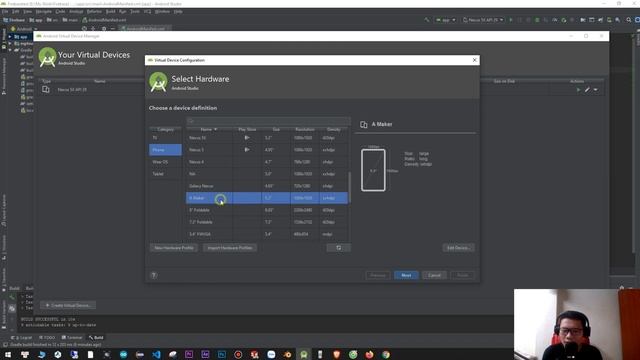Select the 3.4" FWVGA device row

pyautogui.click(x=267, y=234)
